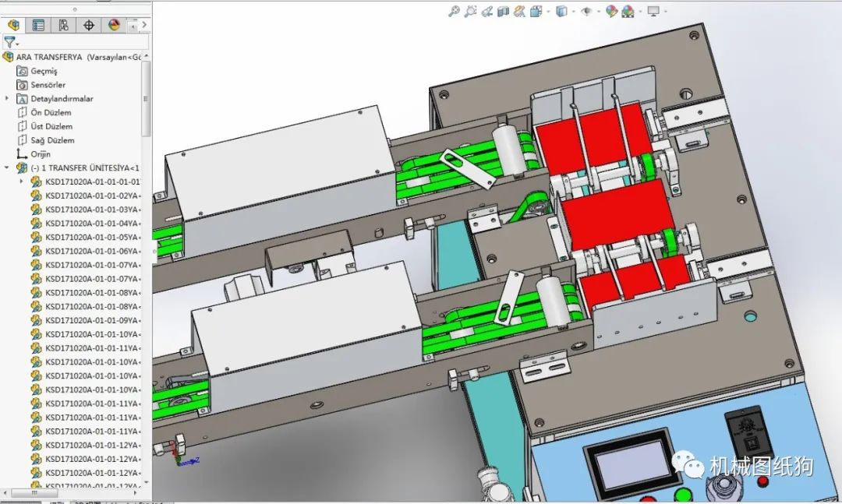This screenshot has width=842, height=504.
Task: Switch to the PropertyManager tab
Action: (38, 25)
